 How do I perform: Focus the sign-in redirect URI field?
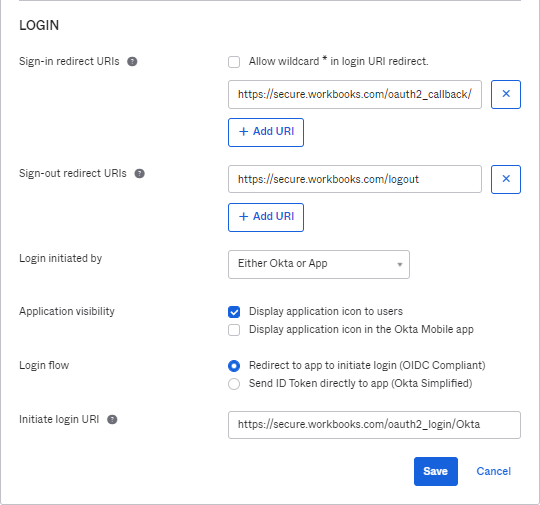(355, 94)
